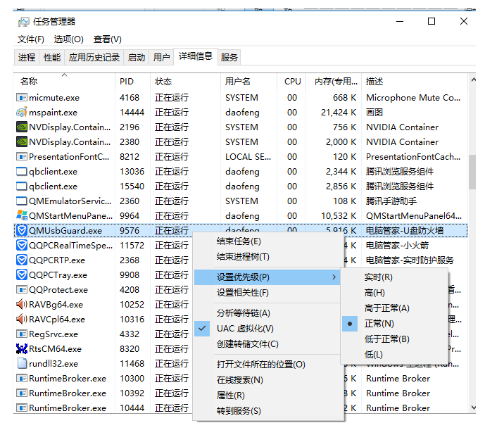Click the mspaint.exe paint palette icon
504x423 pixels.
click(22, 112)
